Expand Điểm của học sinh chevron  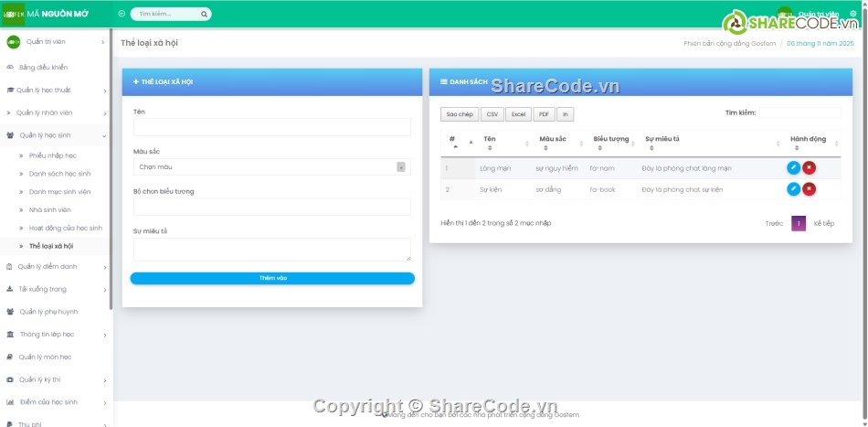[105, 403]
